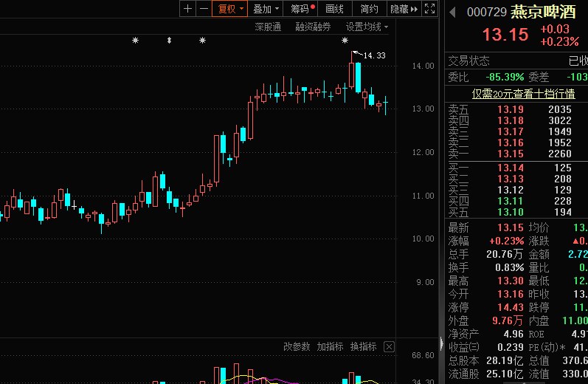The width and height of the screenshot is (588, 384).
Task: Click the 改参数 button
Action: tap(297, 346)
